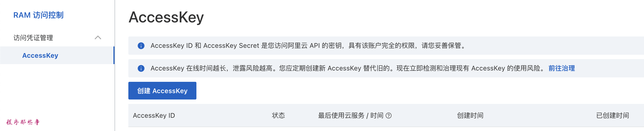Click the large AccessKey page heading
This screenshot has height=131, width=644.
coord(166,17)
